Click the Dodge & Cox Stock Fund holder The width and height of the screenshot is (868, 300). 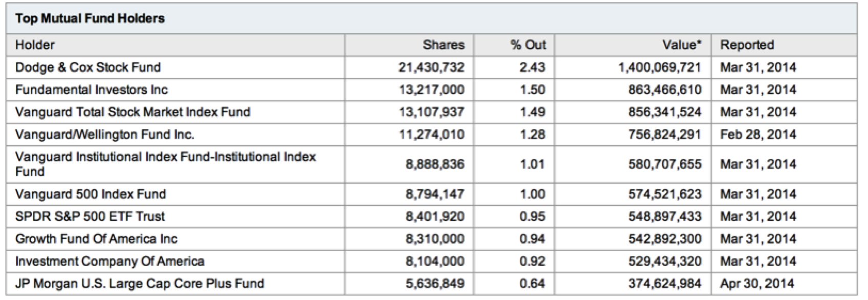click(87, 68)
